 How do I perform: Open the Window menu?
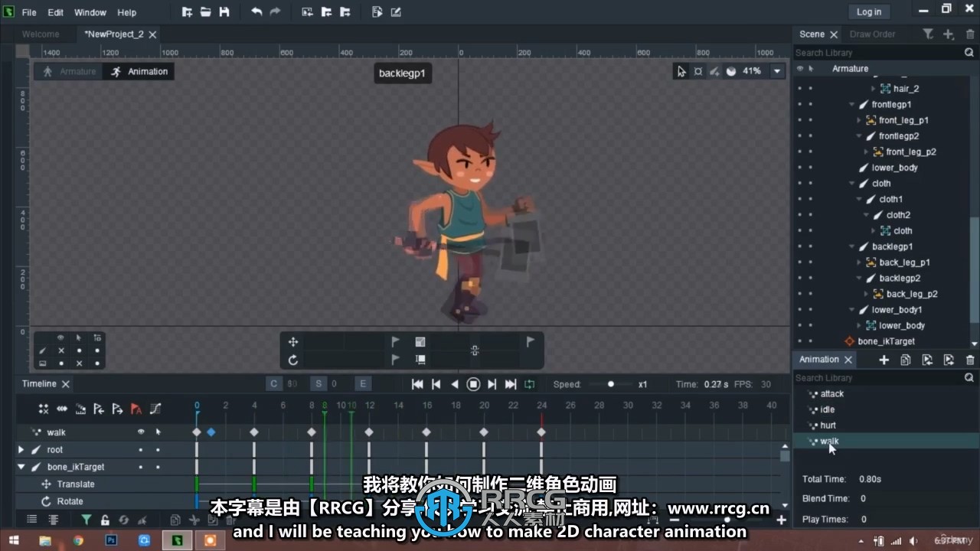point(90,12)
